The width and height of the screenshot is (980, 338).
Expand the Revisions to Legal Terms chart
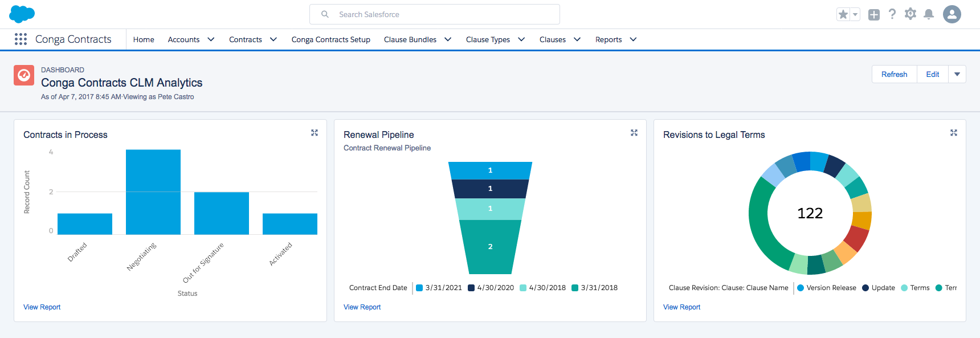[954, 133]
